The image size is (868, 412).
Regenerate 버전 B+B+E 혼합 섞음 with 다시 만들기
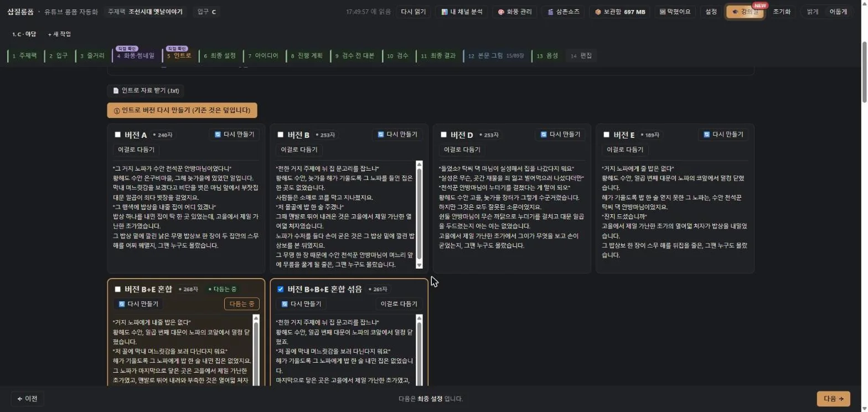(301, 304)
